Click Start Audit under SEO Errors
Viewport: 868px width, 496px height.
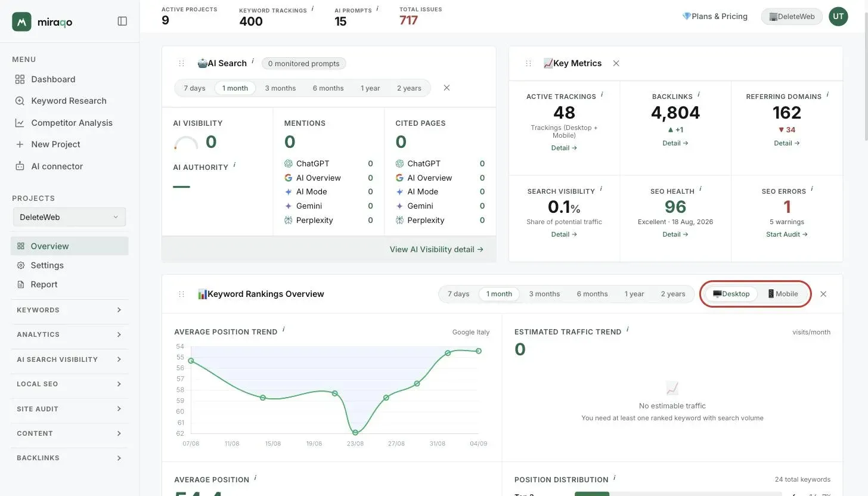[787, 234]
